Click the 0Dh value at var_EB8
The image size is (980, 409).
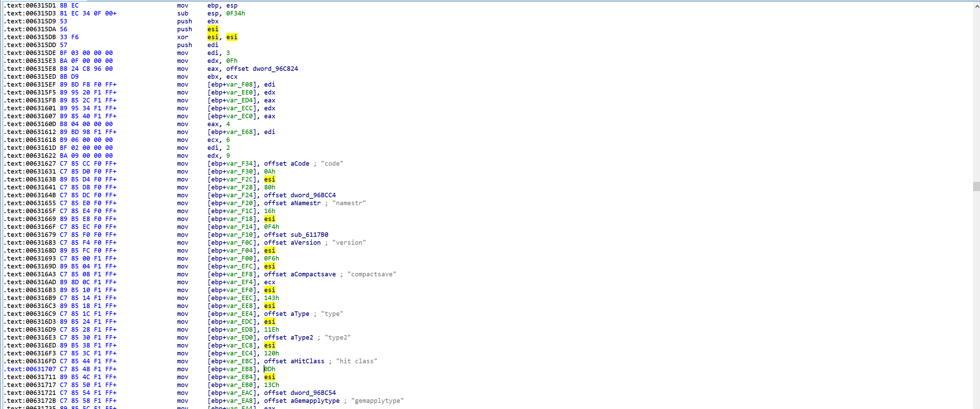click(x=270, y=369)
